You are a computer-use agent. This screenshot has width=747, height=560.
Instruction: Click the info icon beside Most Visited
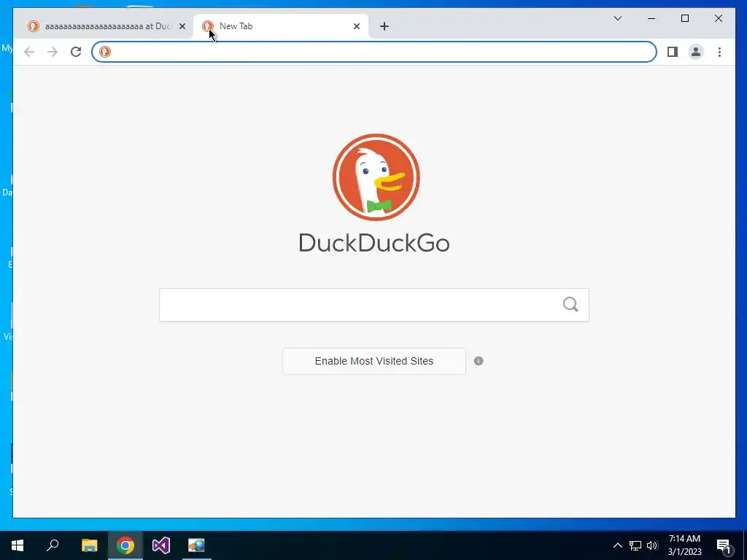tap(479, 361)
